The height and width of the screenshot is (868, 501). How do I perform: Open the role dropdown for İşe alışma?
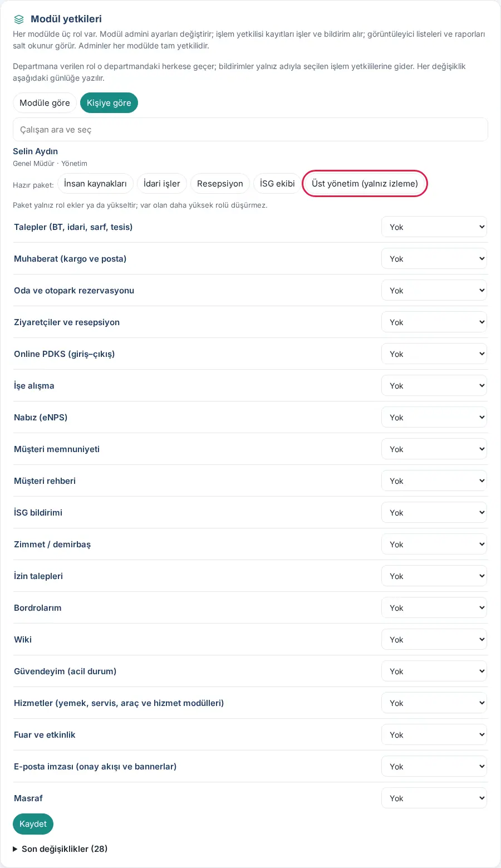click(434, 386)
